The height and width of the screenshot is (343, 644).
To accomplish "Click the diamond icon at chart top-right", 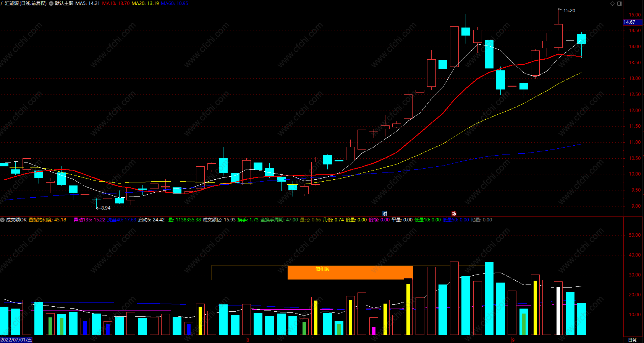I will (x=612, y=3).
